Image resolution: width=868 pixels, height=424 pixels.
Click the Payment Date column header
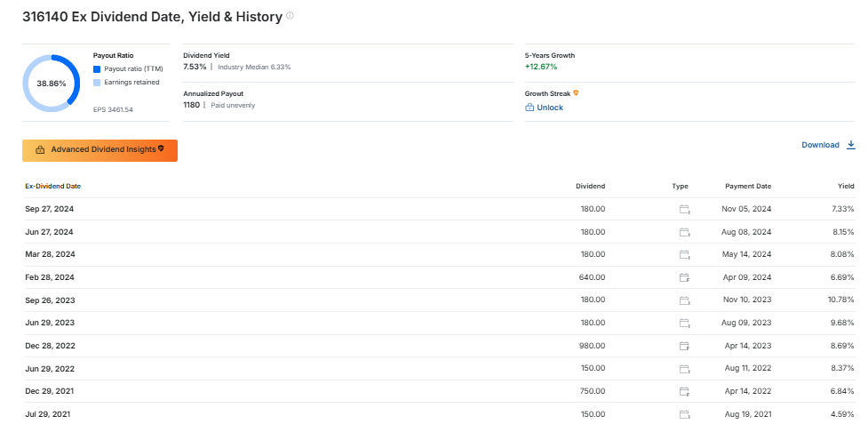click(x=748, y=187)
